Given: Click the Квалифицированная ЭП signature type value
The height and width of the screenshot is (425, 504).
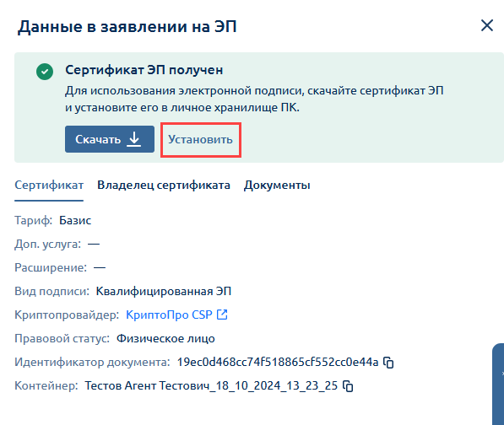Looking at the screenshot, I should click(164, 291).
